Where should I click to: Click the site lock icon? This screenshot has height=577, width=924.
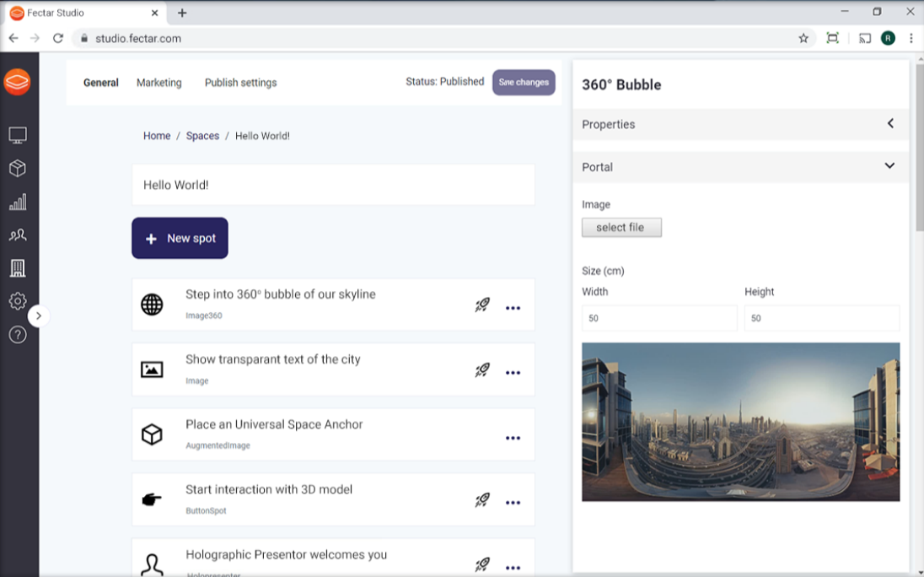84,38
